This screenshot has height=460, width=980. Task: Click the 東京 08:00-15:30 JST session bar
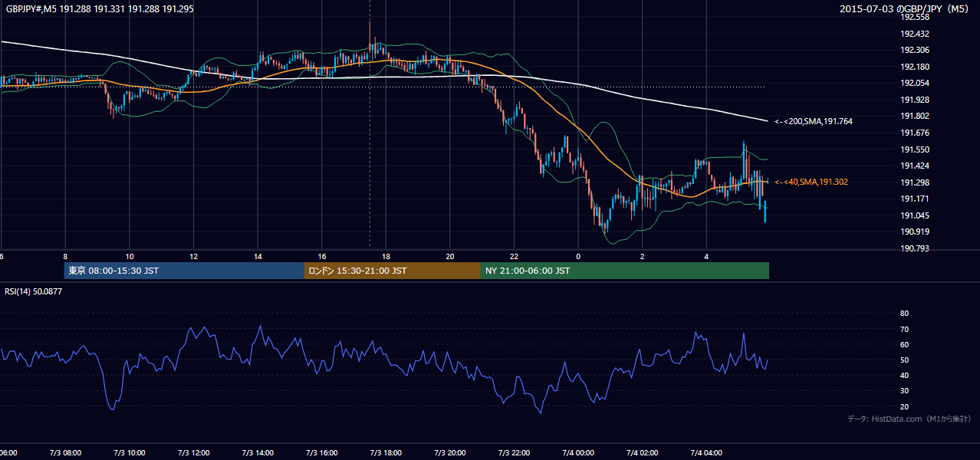click(184, 271)
